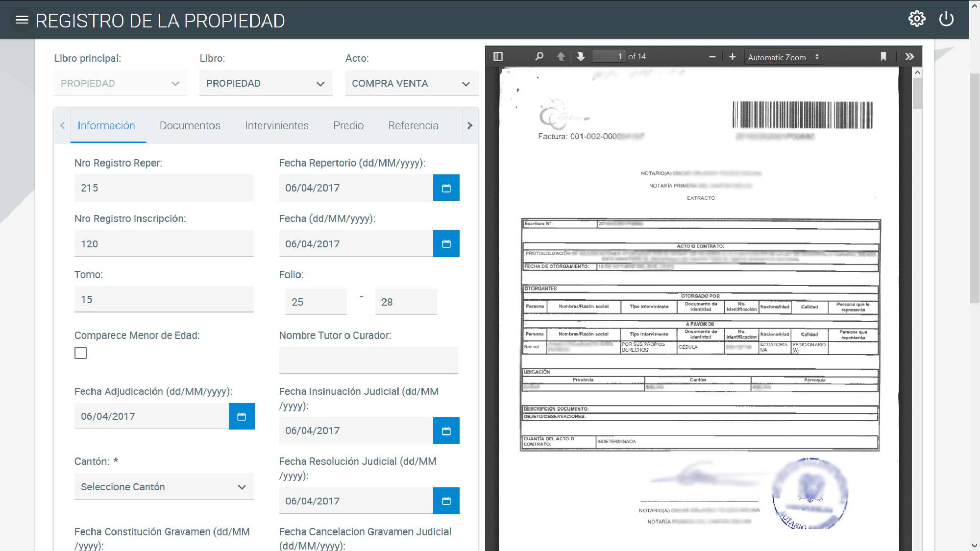
Task: Open the Acto COMPRA VENTA dropdown
Action: (412, 83)
